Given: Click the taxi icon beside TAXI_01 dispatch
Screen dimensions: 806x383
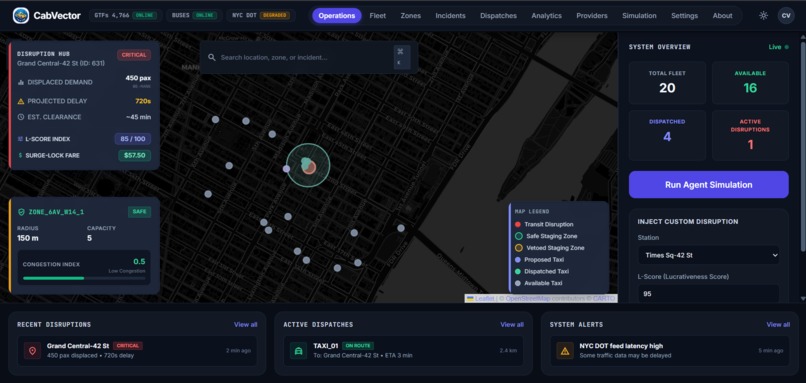Looking at the screenshot, I should pyautogui.click(x=298, y=351).
